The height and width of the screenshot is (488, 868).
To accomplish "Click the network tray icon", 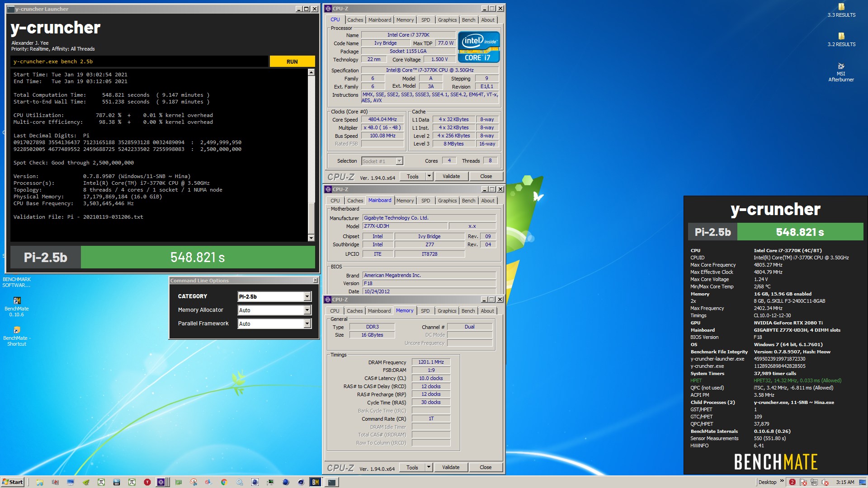I will pos(814,482).
